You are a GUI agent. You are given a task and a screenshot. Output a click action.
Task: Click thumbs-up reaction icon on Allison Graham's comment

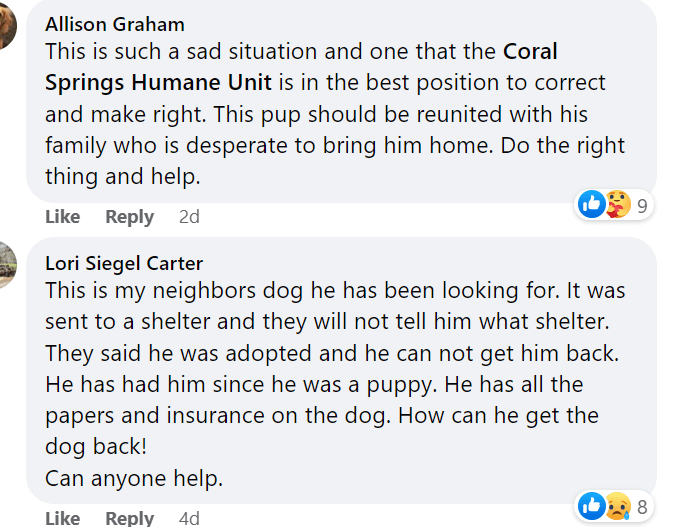click(x=591, y=205)
